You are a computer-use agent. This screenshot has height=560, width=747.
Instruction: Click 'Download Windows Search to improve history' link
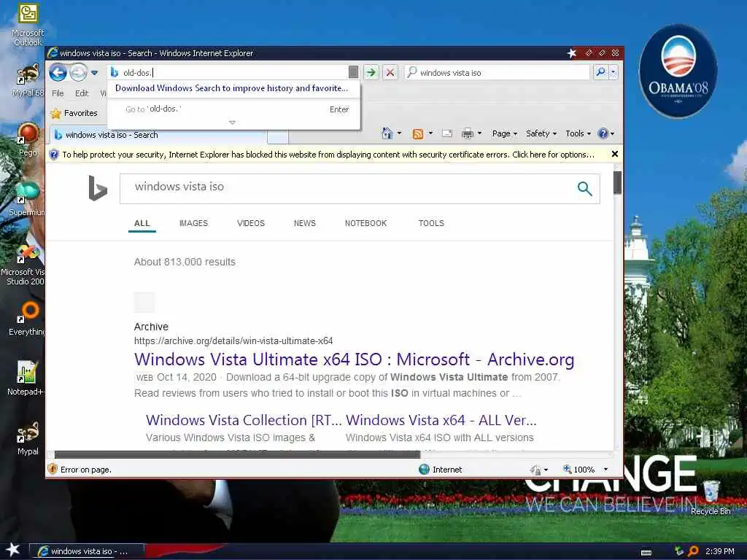pos(231,88)
